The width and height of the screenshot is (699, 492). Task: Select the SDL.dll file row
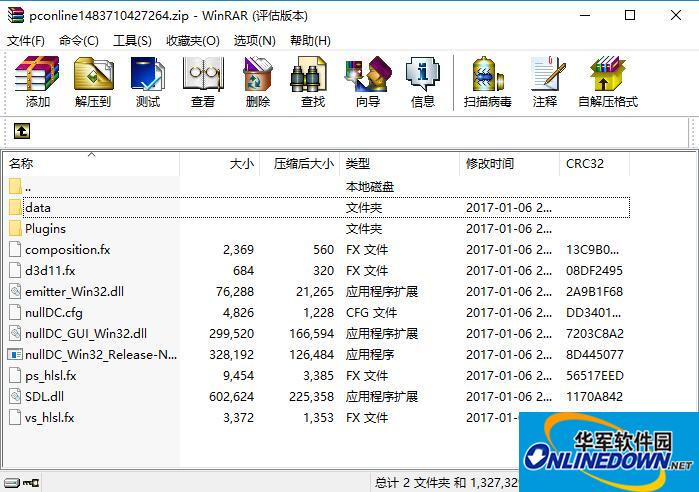tap(44, 397)
